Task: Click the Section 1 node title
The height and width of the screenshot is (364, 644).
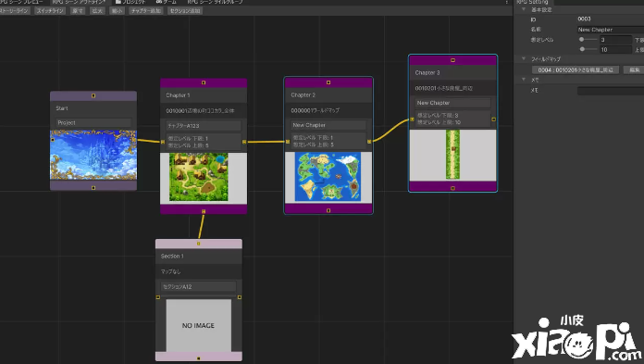Action: tap(172, 256)
